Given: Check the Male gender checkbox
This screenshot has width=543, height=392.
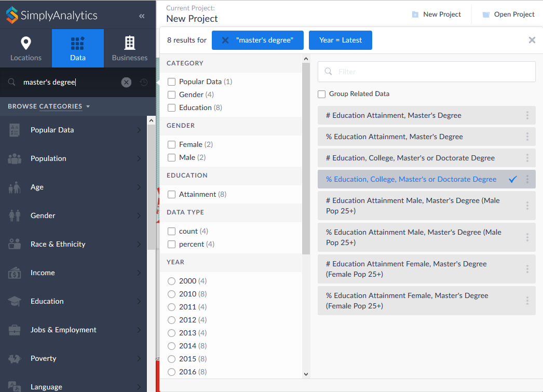Looking at the screenshot, I should [171, 157].
